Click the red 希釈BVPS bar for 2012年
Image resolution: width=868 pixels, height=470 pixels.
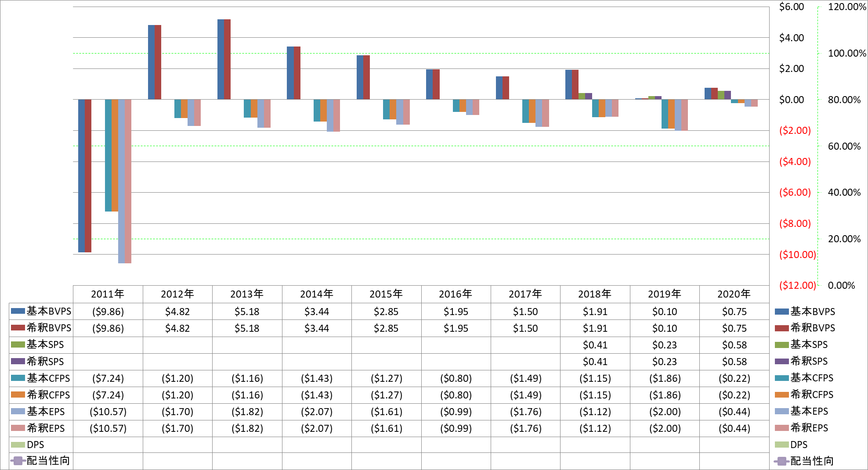(x=158, y=62)
